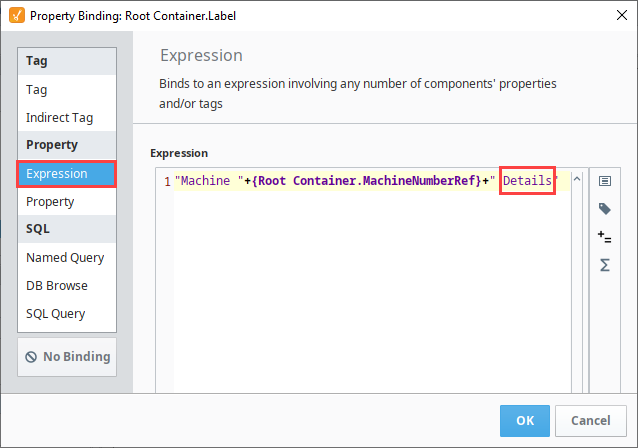Select the Indirect Tag binding type
This screenshot has height=448, width=638.
tap(67, 117)
